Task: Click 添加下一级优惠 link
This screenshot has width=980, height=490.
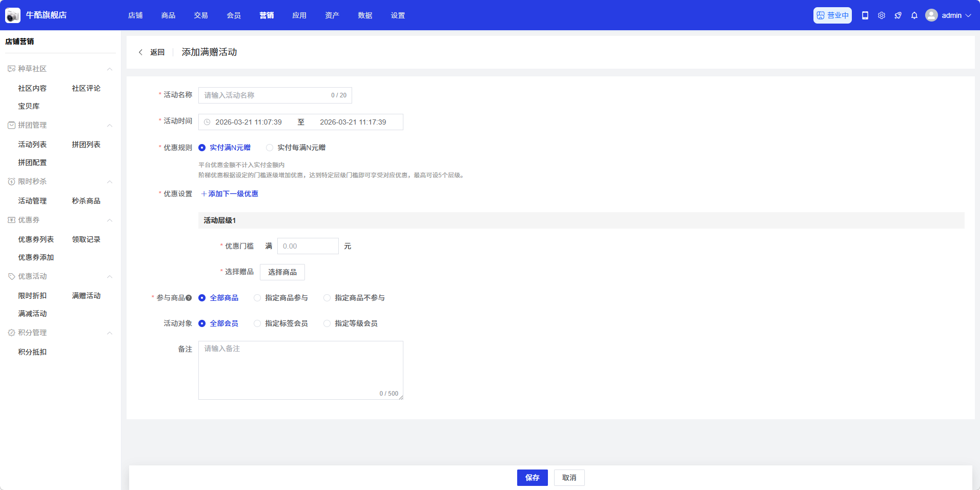Action: pos(230,194)
